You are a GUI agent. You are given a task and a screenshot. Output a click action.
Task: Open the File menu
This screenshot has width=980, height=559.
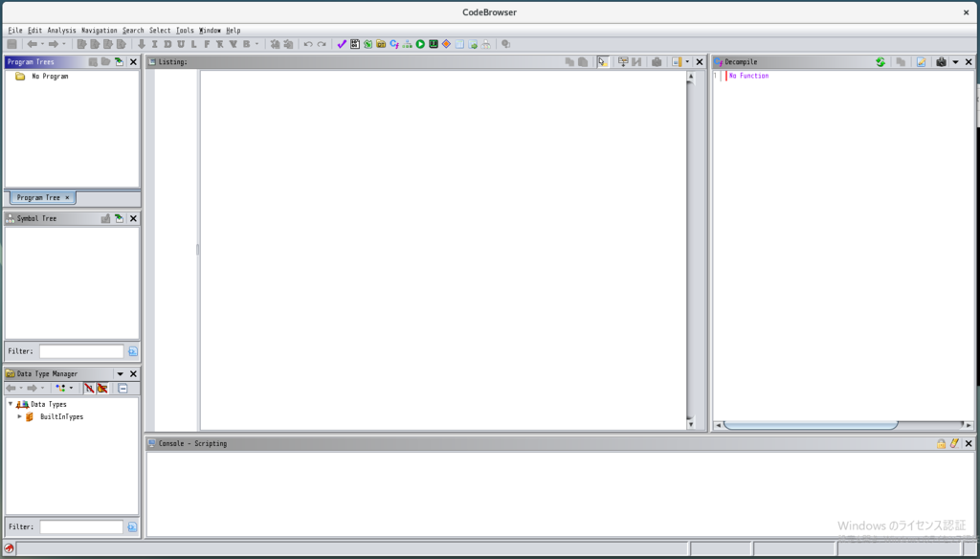tap(15, 30)
